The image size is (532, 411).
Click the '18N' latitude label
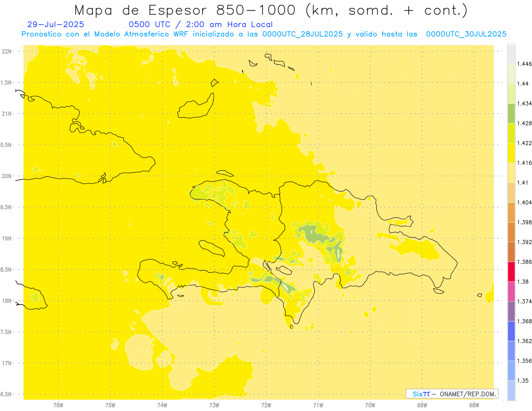pyautogui.click(x=8, y=301)
